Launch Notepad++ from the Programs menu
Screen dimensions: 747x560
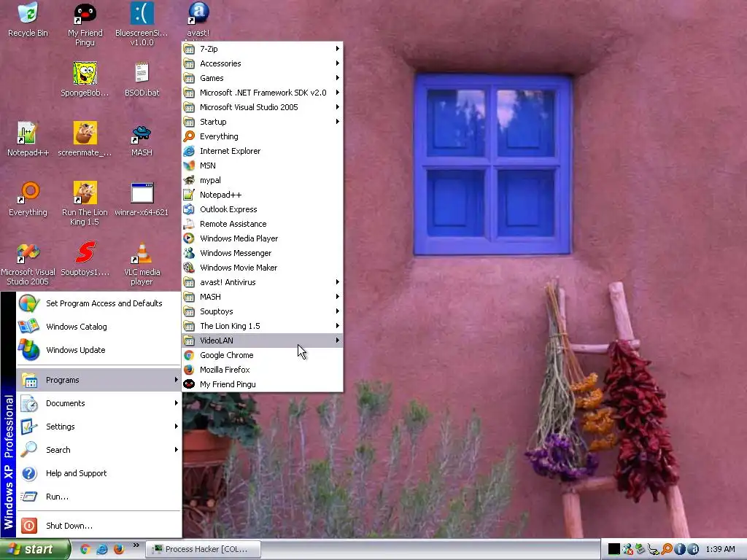pos(262,195)
